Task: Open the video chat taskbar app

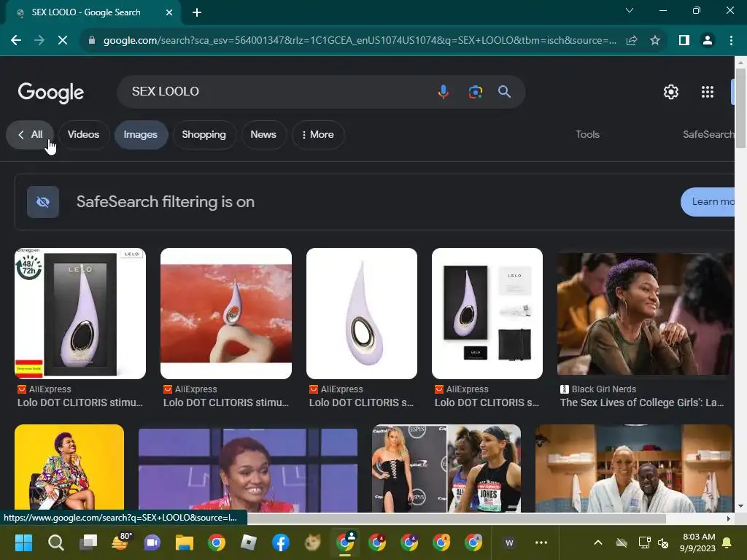Action: [x=152, y=542]
